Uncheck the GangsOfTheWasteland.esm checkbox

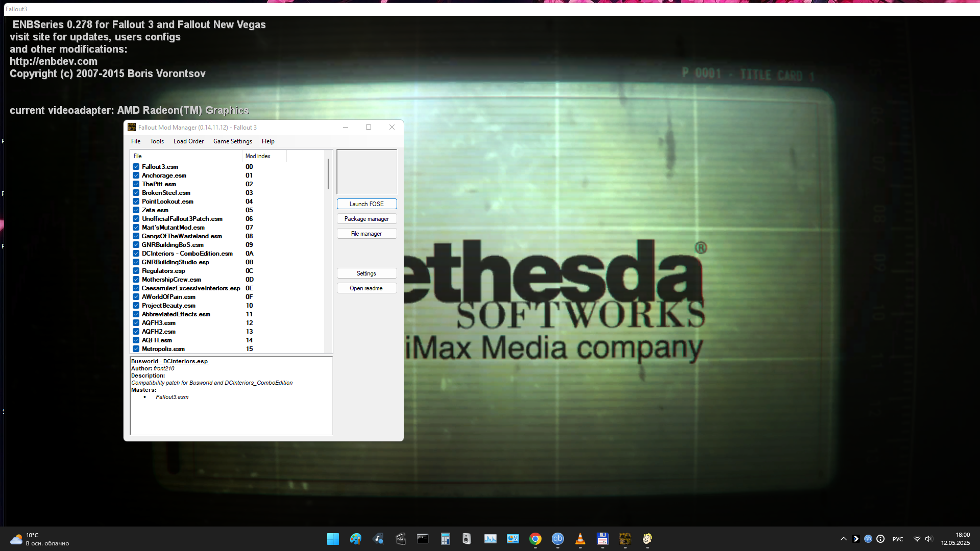(x=136, y=236)
